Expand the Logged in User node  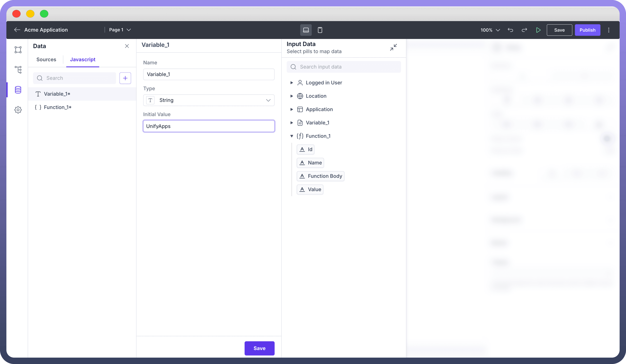[x=292, y=83]
